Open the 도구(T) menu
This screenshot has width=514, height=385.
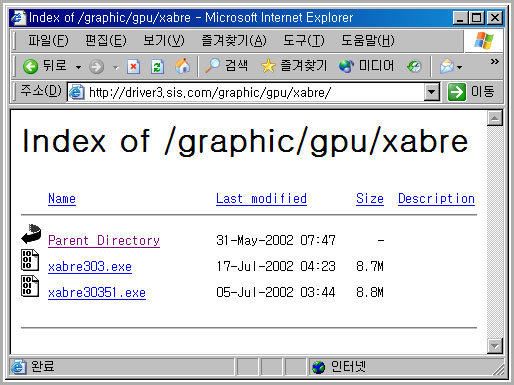[x=304, y=41]
